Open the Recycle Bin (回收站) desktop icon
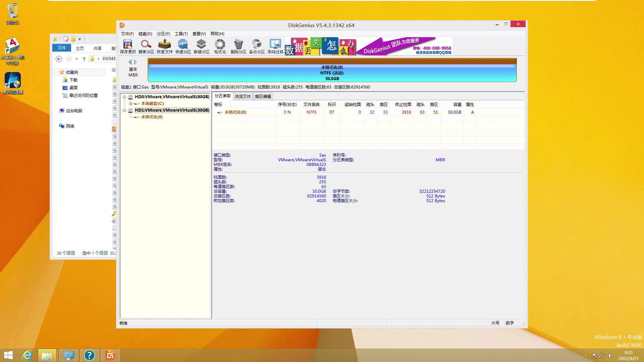The image size is (644, 362). [x=13, y=14]
